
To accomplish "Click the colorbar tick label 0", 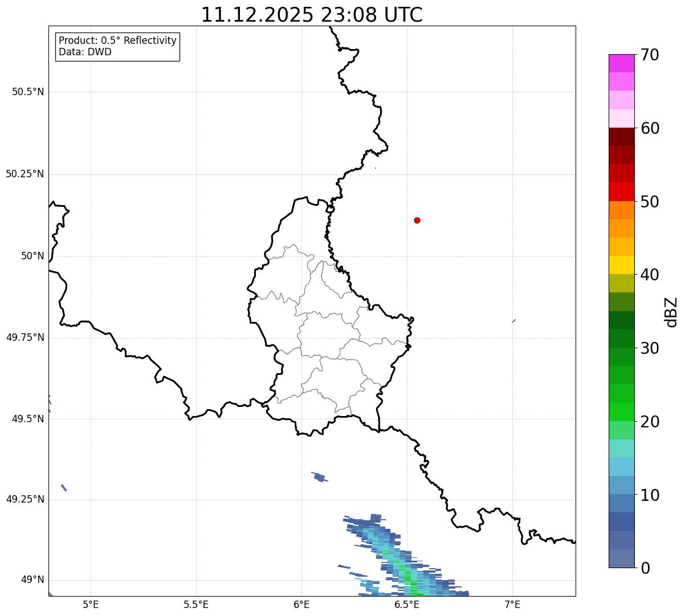I will click(x=645, y=568).
